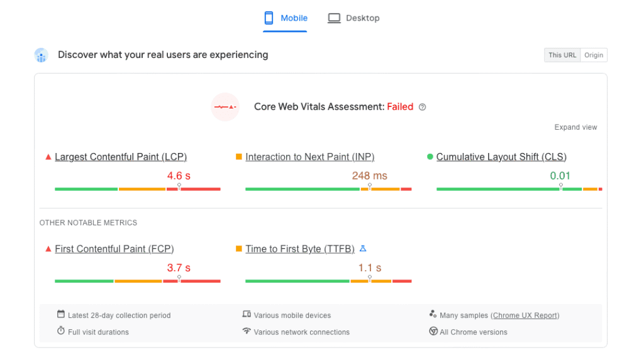644x355 pixels.
Task: Click the Core Web Vitals help question-mark icon
Action: [x=423, y=107]
